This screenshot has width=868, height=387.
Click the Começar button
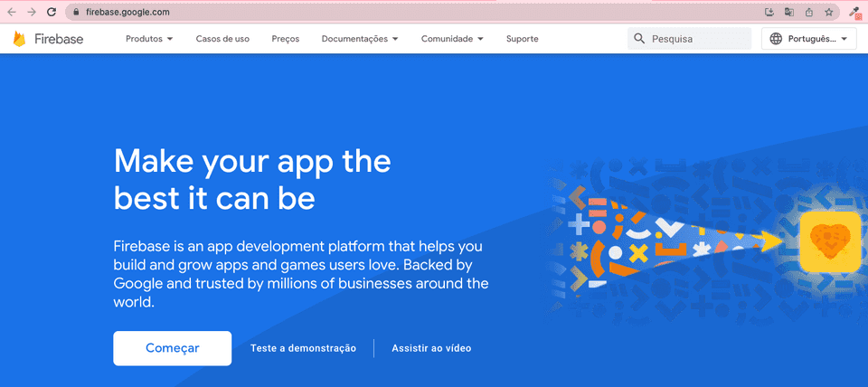(172, 348)
